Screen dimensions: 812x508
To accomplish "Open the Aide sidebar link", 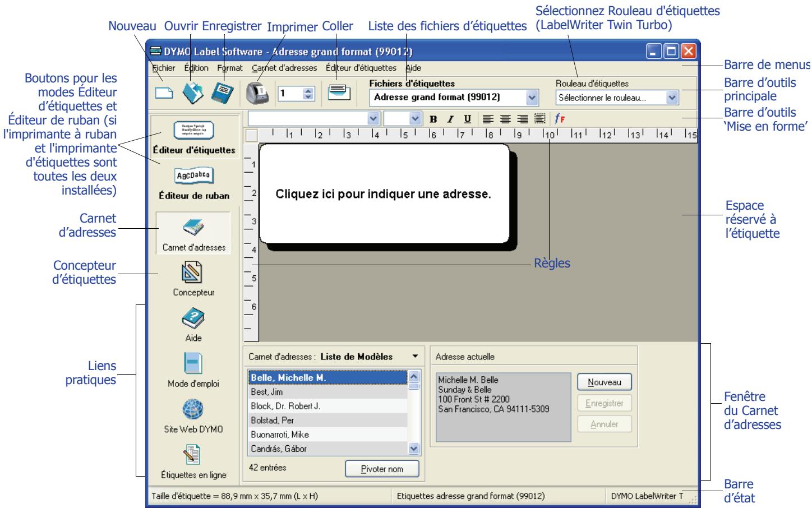I will [x=193, y=325].
